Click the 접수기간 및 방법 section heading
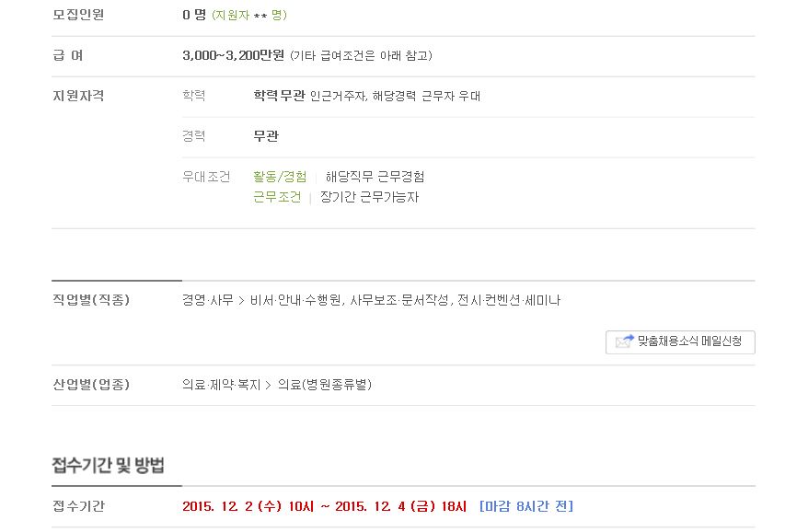 [109, 466]
